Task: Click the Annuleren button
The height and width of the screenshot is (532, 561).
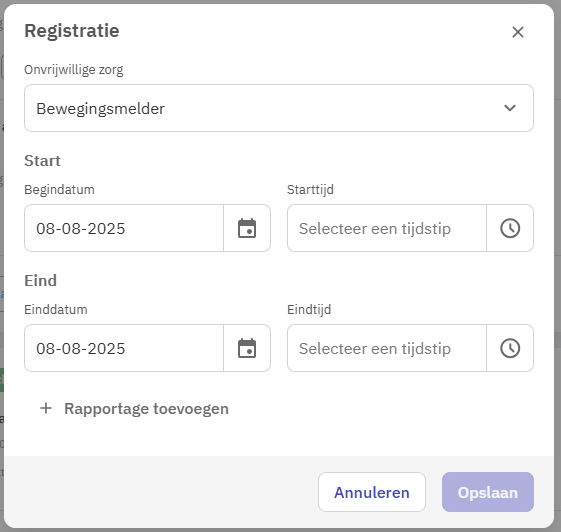Action: click(x=372, y=492)
